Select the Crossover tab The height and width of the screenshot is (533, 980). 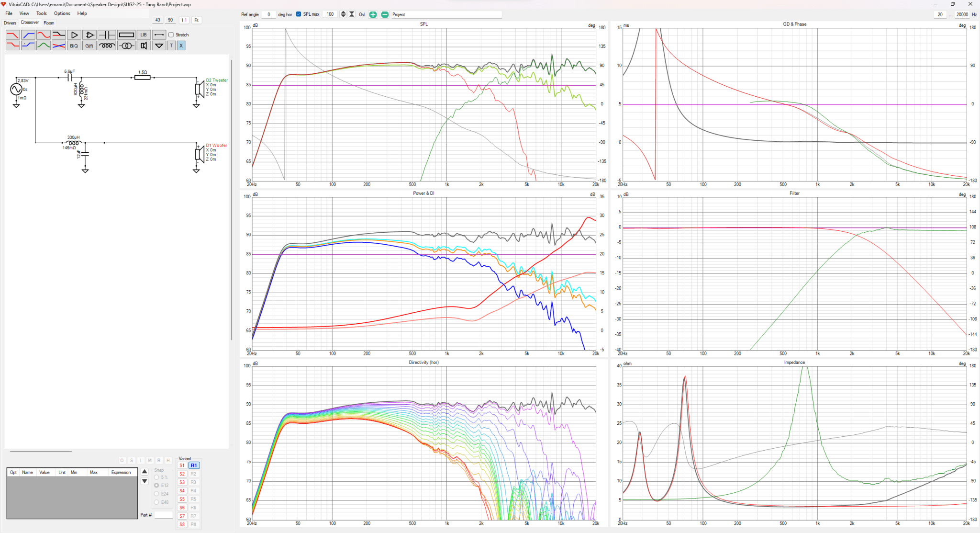pyautogui.click(x=30, y=23)
